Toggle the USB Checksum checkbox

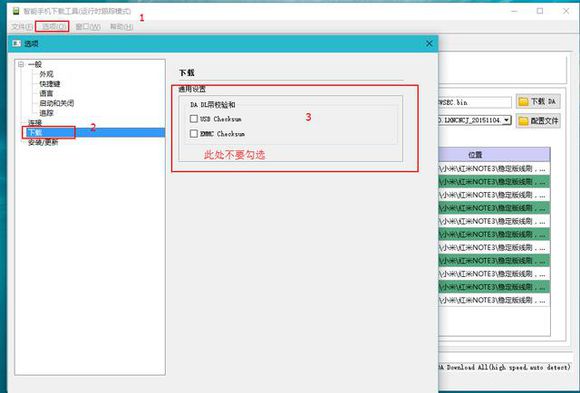[193, 119]
